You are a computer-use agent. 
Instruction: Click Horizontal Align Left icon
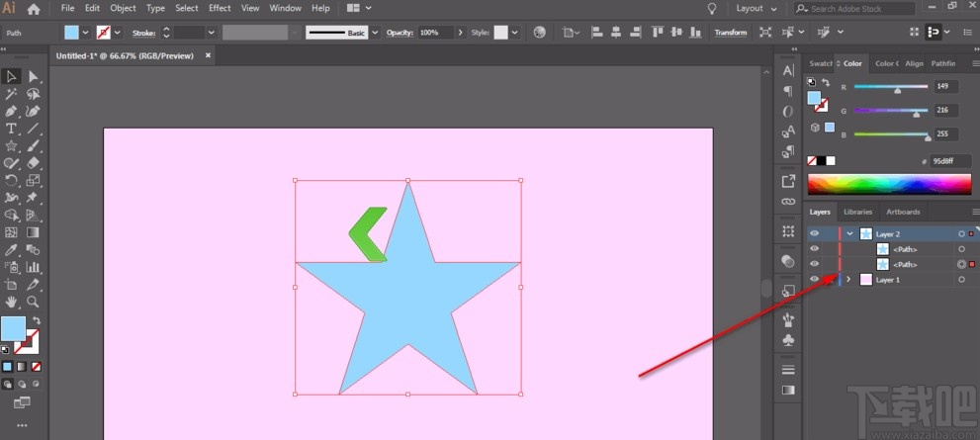(596, 33)
